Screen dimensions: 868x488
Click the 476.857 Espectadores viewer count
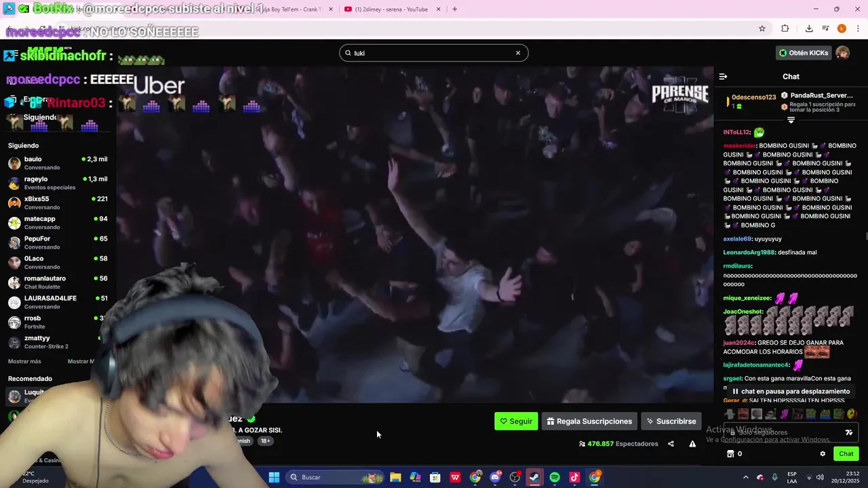618,444
